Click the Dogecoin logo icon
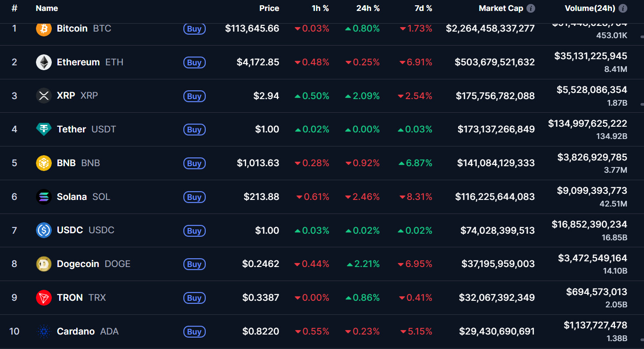The height and width of the screenshot is (349, 644). [x=43, y=264]
